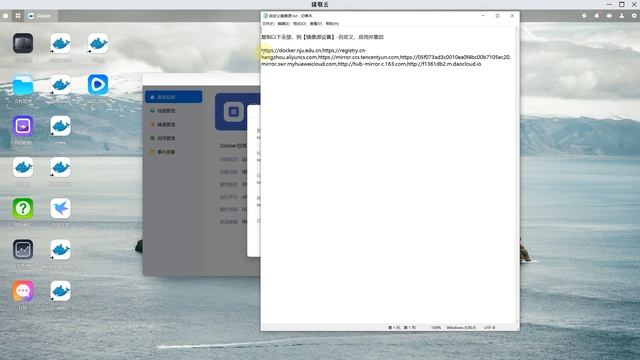Screen dimensions: 640x360
Task: Open the 编辑(E) menu in Notepad
Action: pos(284,24)
